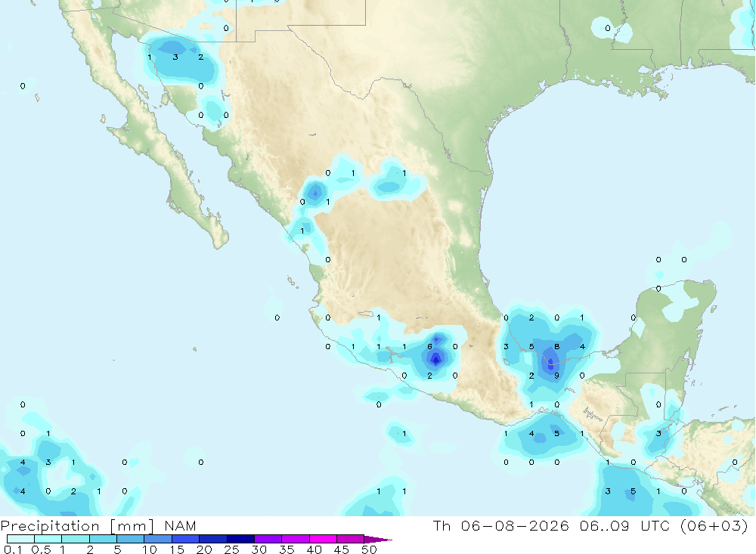Click the '50' legend tick label
The width and height of the screenshot is (756, 554).
click(369, 549)
